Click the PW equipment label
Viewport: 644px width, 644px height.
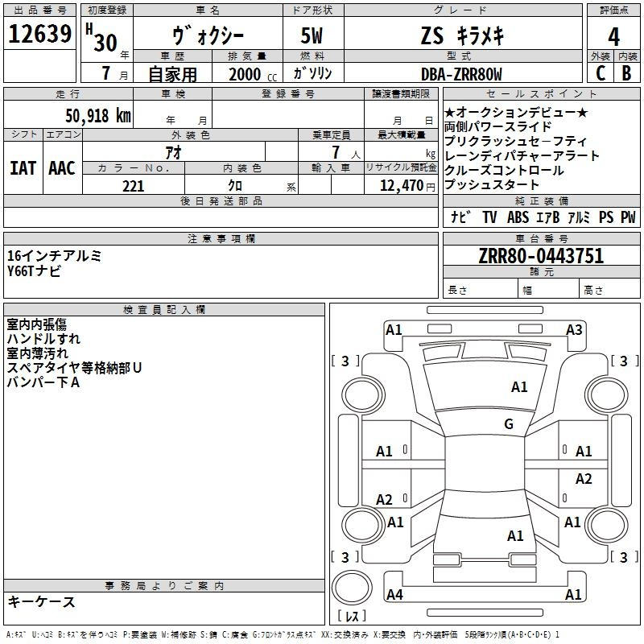(628, 217)
